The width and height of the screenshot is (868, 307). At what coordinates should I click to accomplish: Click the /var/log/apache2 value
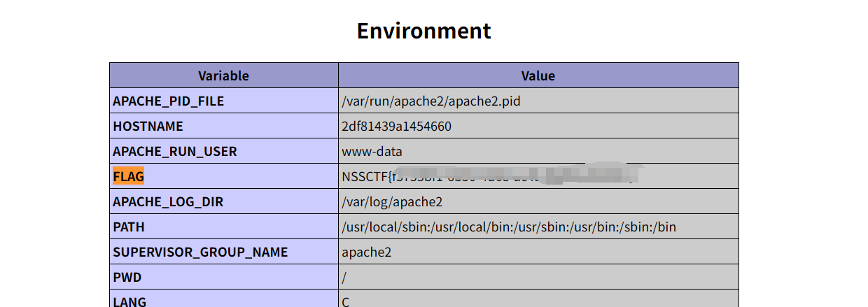[x=392, y=202]
